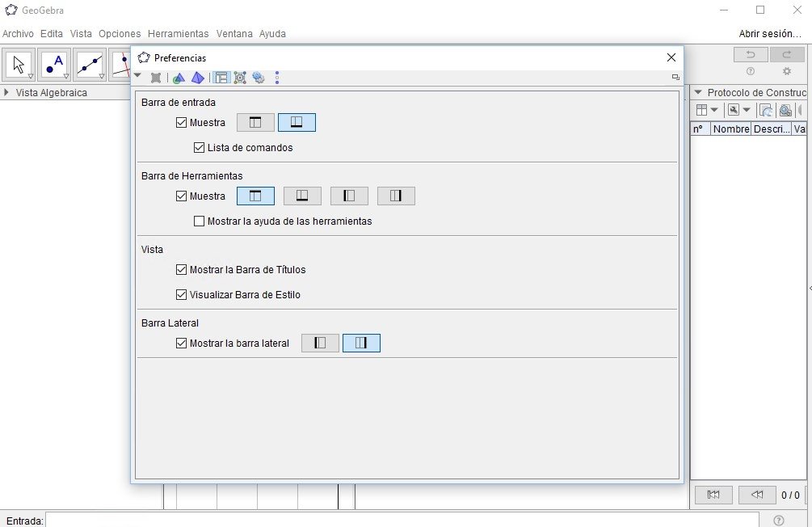812x527 pixels.
Task: Open Layout preferences tab icon
Action: pos(221,78)
